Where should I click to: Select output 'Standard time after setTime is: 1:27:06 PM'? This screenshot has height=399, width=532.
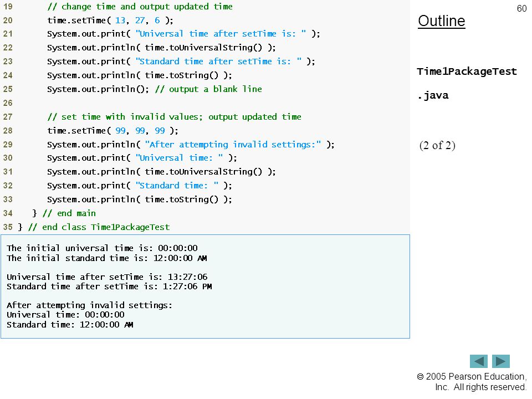point(109,287)
